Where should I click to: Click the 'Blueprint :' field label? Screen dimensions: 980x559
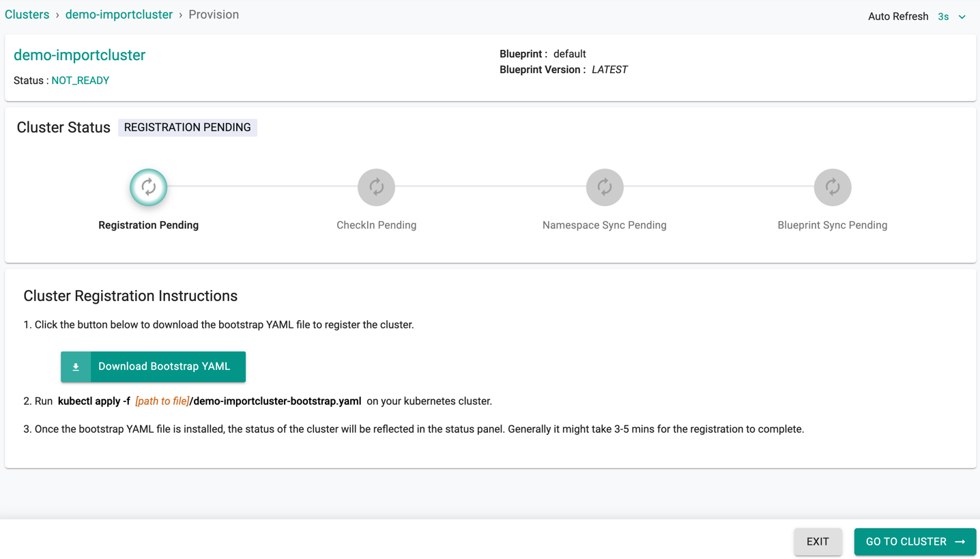(x=523, y=54)
